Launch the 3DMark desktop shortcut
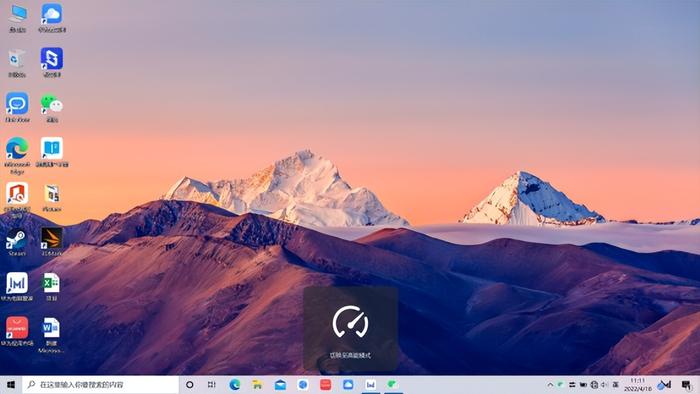The width and height of the screenshot is (700, 394). (x=52, y=241)
